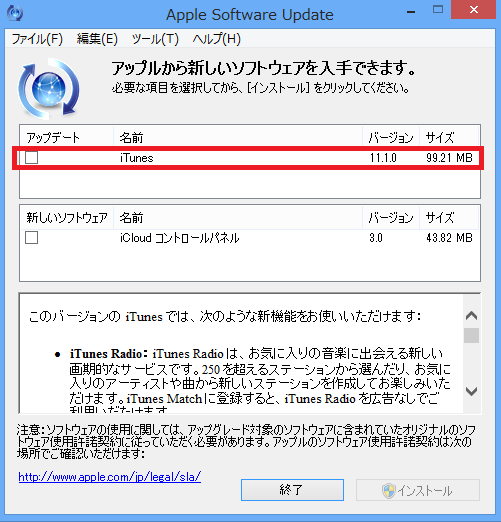Select the iTunes row in the update list
The height and width of the screenshot is (522, 501).
[250, 158]
